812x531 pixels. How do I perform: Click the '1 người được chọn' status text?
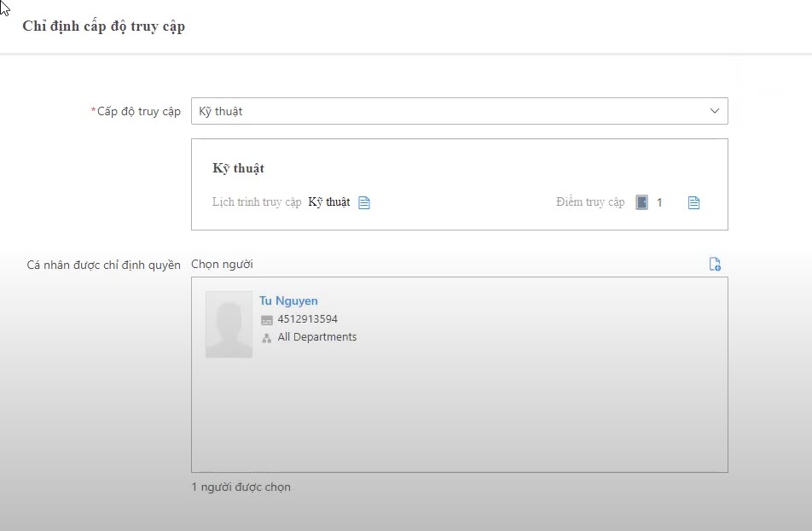click(241, 487)
